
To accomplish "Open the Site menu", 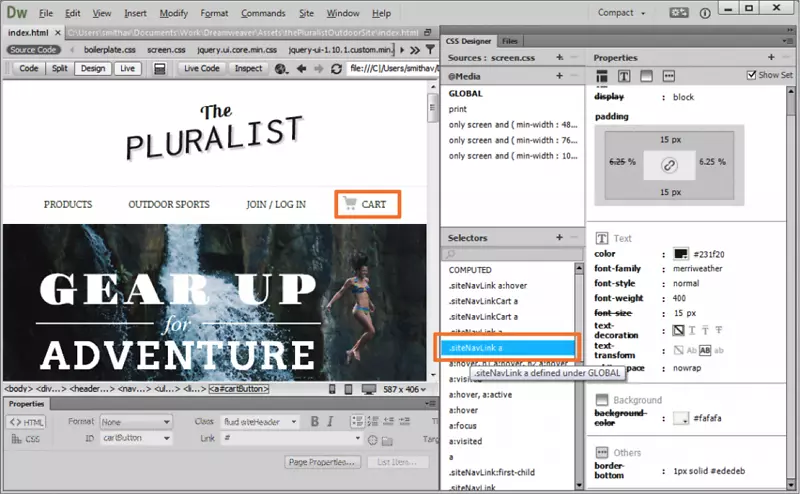I will click(x=306, y=13).
